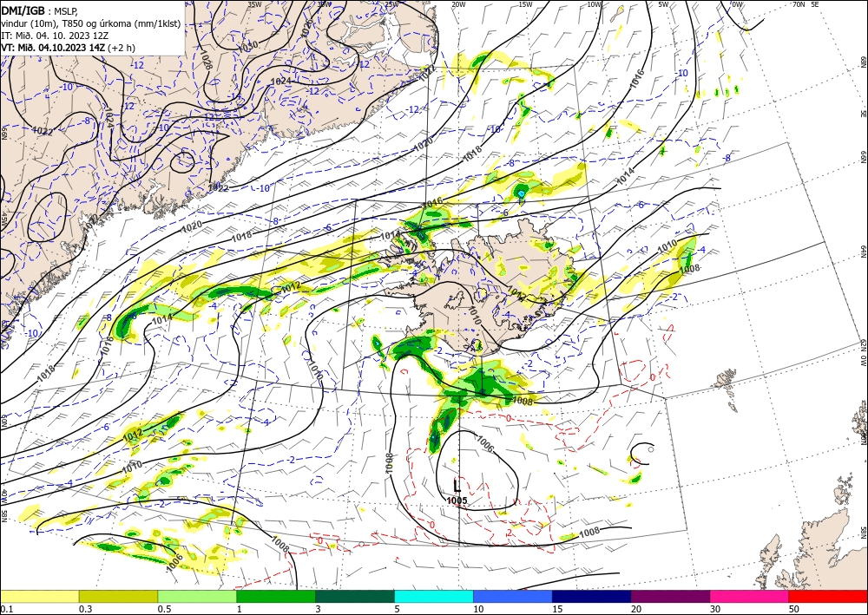Click the 'IT: Mið. 04. 10. 2023 12Z' line

point(54,36)
